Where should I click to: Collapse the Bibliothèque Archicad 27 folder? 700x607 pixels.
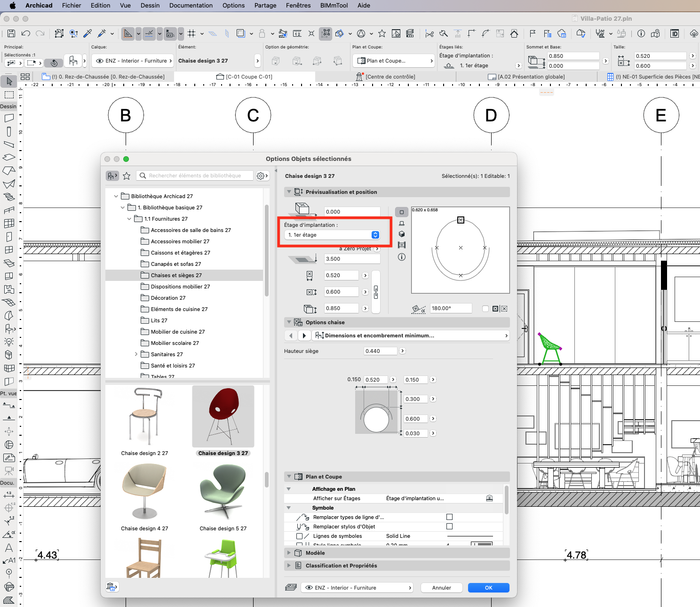[x=116, y=196]
